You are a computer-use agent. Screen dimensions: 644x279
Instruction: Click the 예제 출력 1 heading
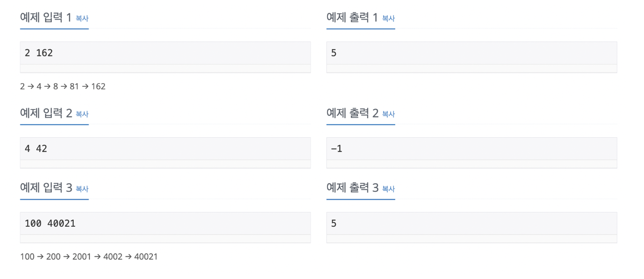point(352,18)
